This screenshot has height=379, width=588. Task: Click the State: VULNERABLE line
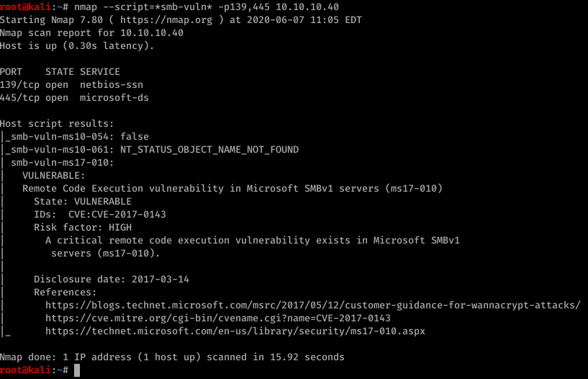(x=83, y=202)
